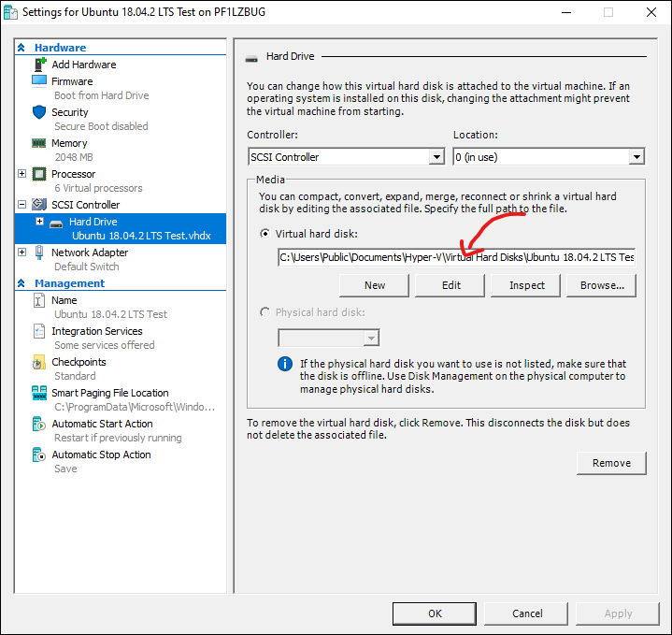672x635 pixels.
Task: Click 'Ubuntu 18.04.2 LTS Test.vhdx' text
Action: (x=141, y=236)
